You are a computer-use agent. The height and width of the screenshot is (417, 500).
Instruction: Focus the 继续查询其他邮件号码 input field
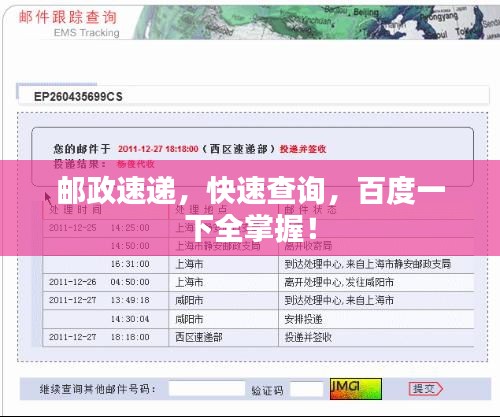click(207, 389)
